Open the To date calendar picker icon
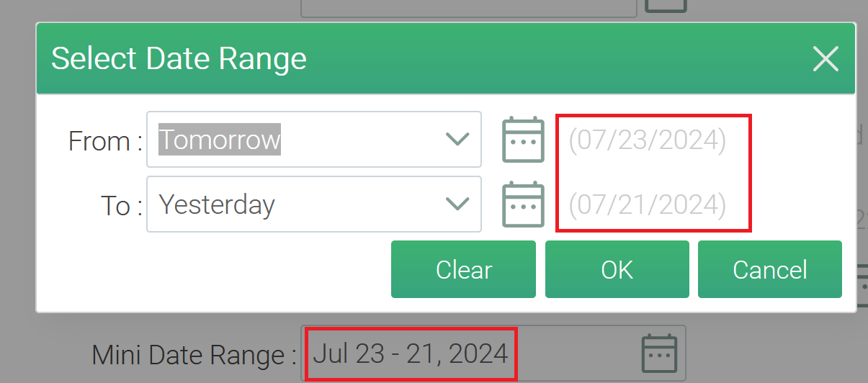 coord(522,204)
